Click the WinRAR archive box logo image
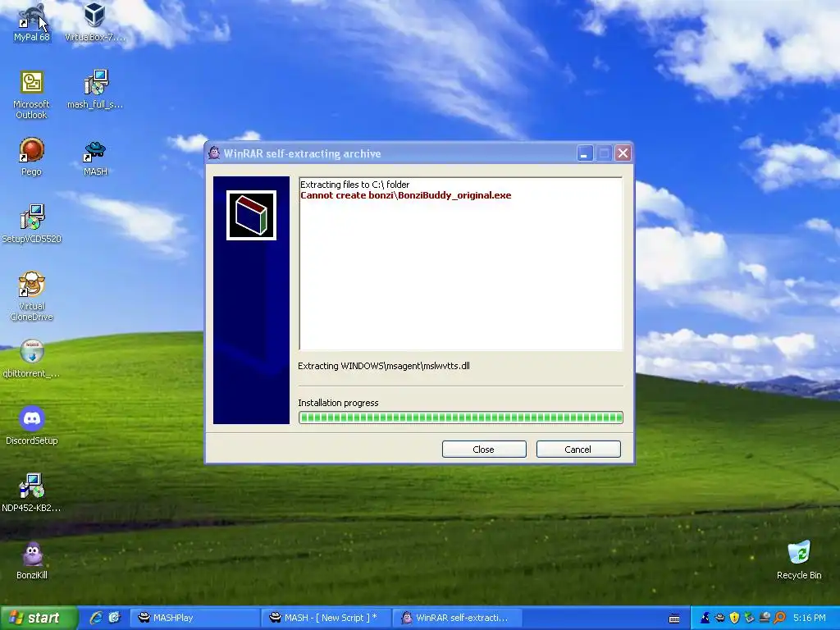Image resolution: width=840 pixels, height=630 pixels. tap(251, 216)
